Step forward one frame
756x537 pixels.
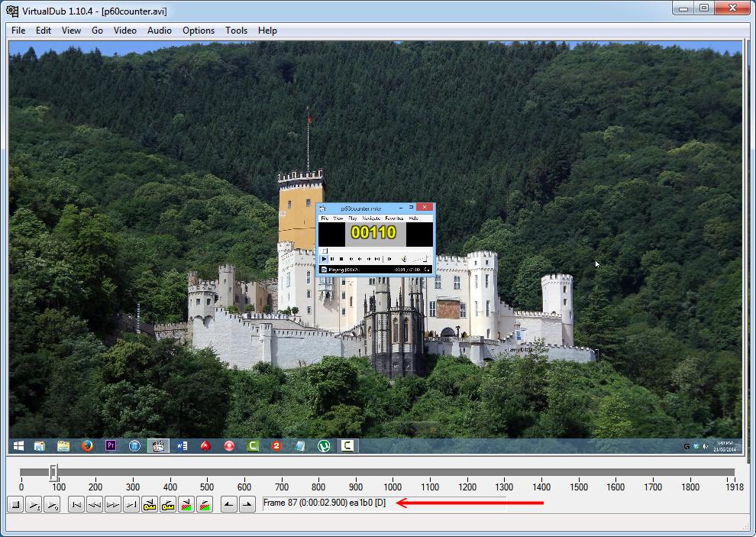click(113, 505)
